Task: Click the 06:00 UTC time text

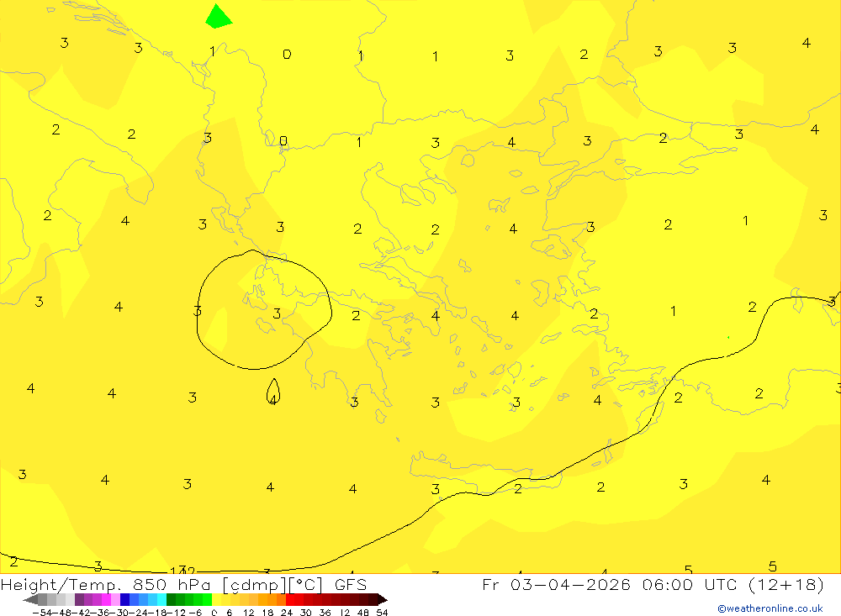Action: (x=690, y=584)
